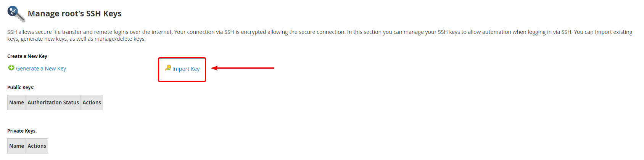Click the SSH description paragraph text

[x=320, y=35]
